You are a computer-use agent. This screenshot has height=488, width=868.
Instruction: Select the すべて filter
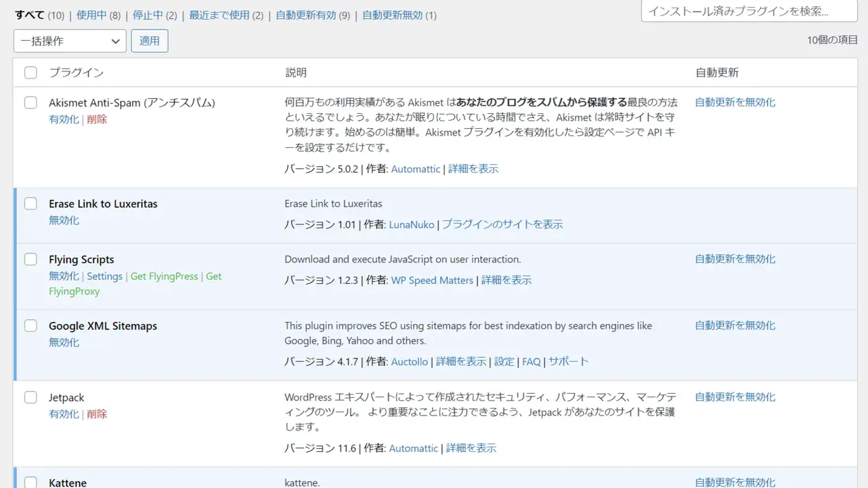point(30,15)
